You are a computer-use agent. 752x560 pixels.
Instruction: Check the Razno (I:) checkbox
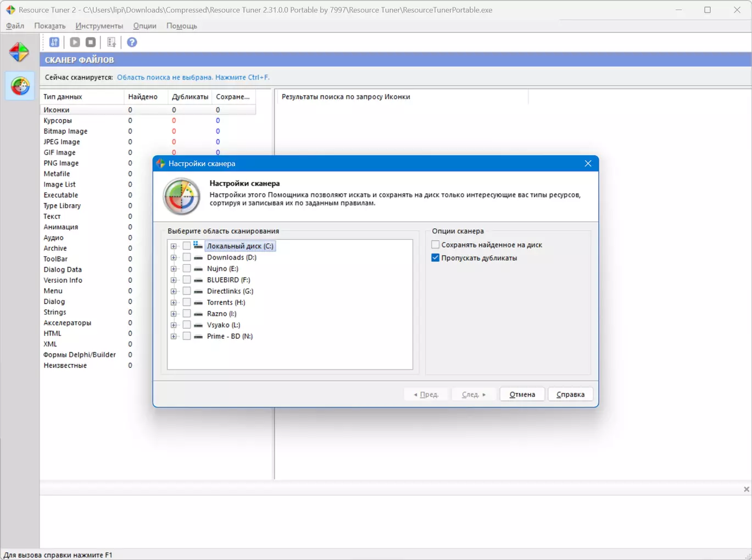click(x=187, y=313)
